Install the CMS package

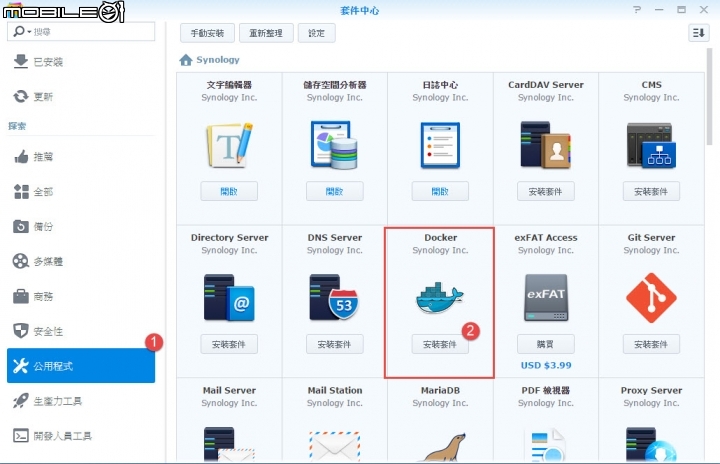point(651,191)
